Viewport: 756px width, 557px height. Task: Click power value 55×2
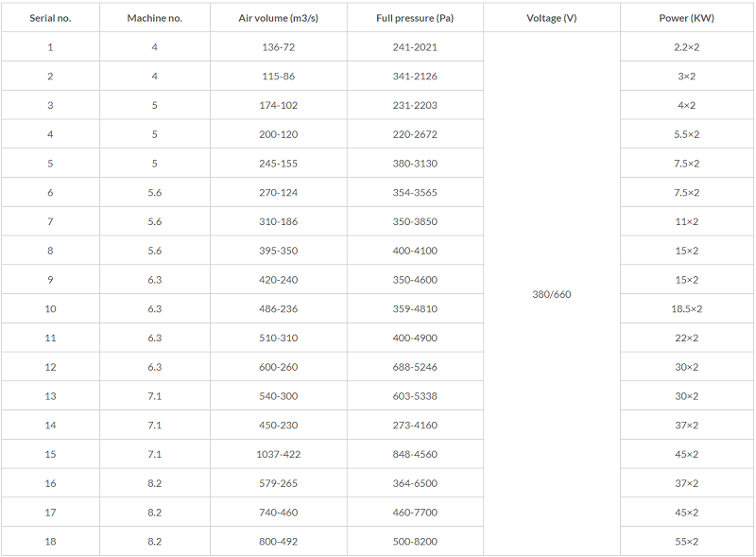687,542
